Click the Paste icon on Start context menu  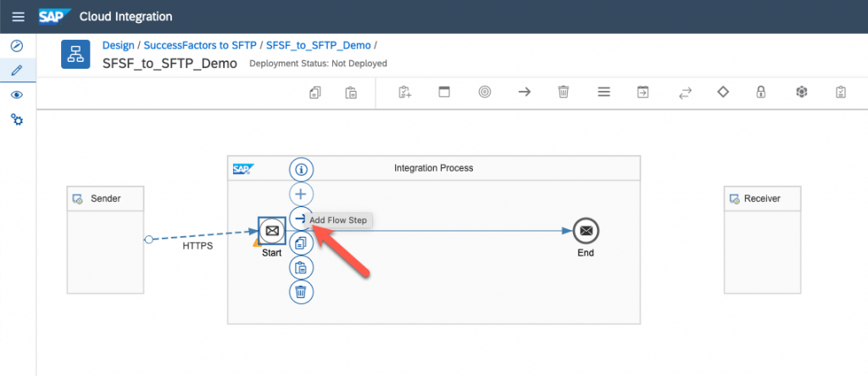(301, 267)
